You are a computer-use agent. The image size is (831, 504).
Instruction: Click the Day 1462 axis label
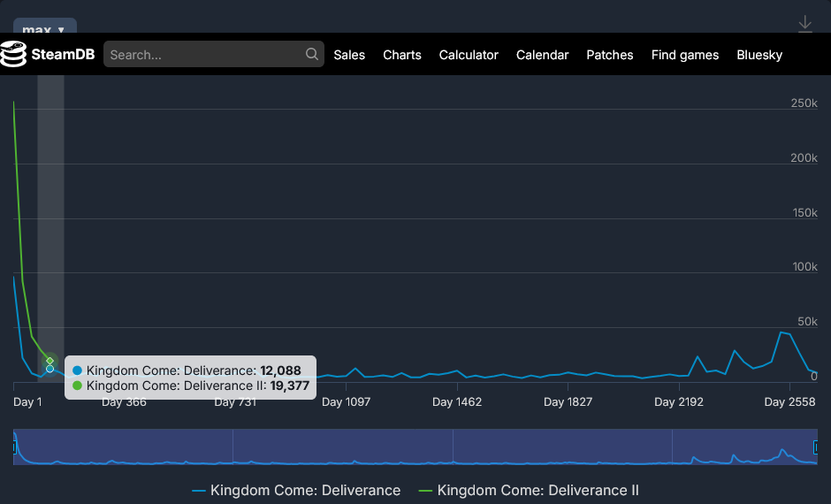point(457,401)
